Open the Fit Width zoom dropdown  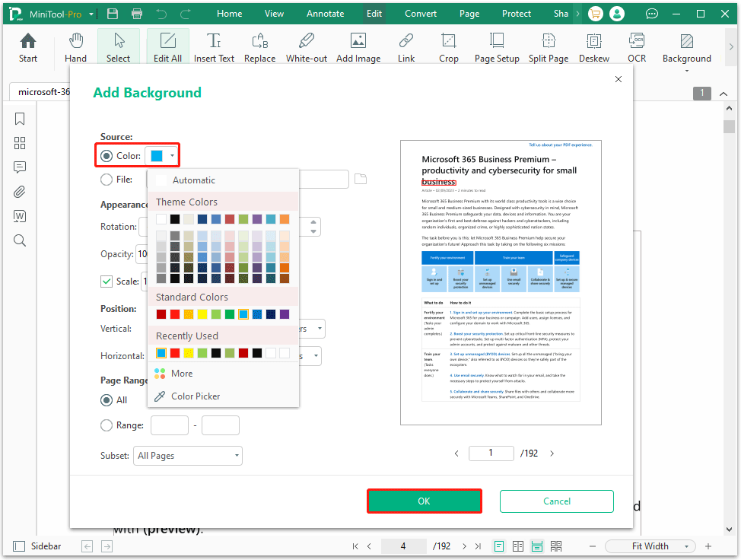pyautogui.click(x=650, y=546)
